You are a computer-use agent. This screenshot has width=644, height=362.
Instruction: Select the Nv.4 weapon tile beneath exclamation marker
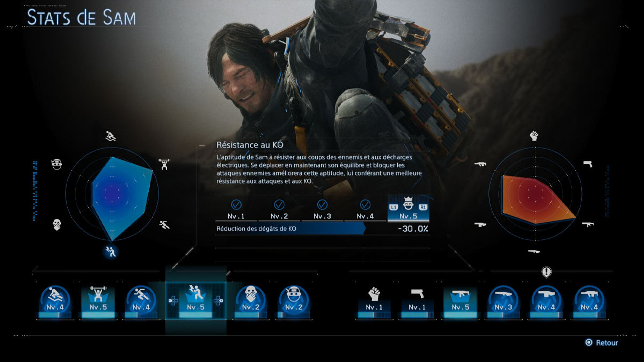[x=546, y=302]
